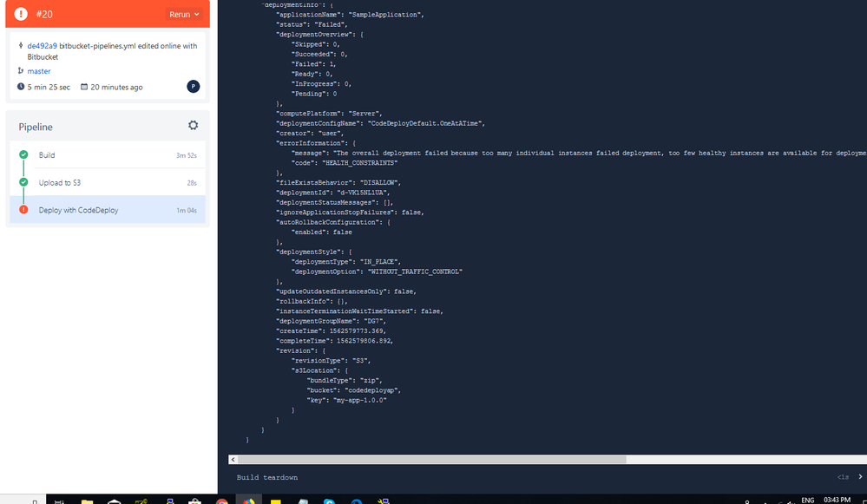Screen dimensions: 867x504
Task: Select the Deploy with CodeDeploy step
Action: (108, 210)
